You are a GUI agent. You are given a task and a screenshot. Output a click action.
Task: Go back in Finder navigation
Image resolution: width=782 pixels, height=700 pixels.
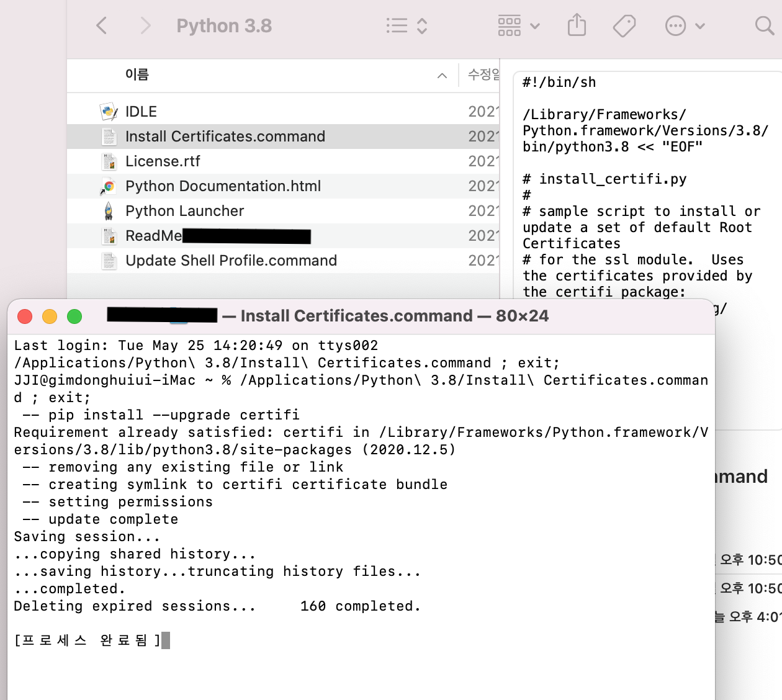pos(102,25)
